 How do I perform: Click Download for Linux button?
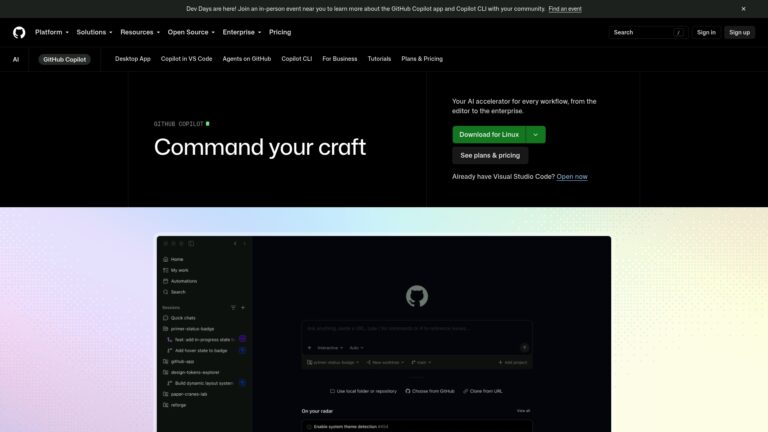point(489,135)
